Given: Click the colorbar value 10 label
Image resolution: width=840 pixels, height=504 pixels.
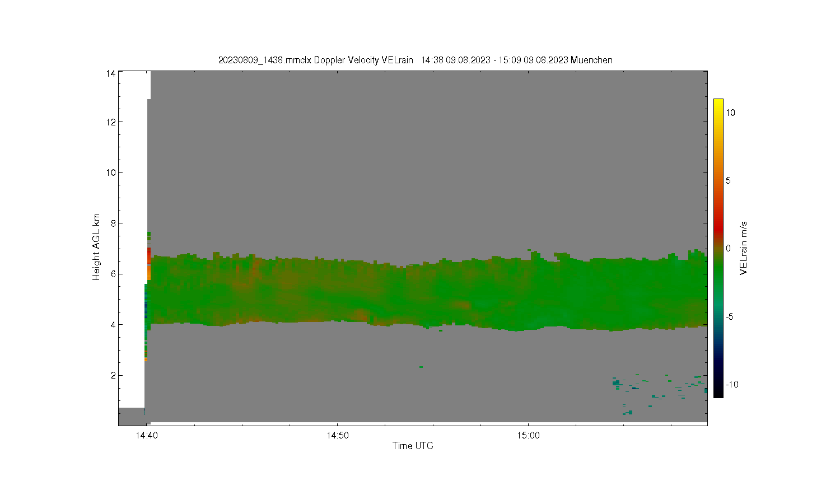Looking at the screenshot, I should 730,113.
